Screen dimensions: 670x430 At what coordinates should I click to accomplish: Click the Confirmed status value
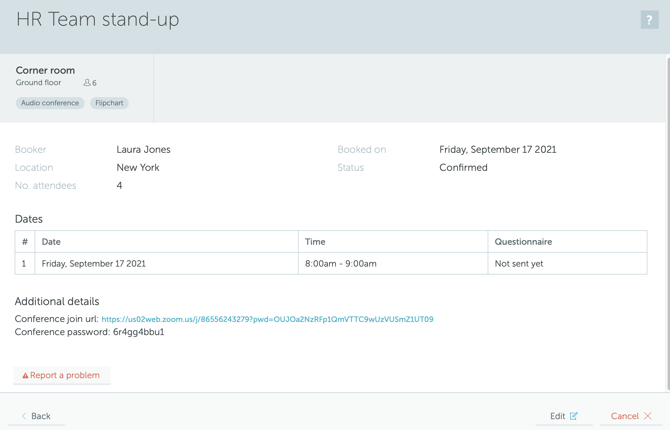tap(463, 168)
